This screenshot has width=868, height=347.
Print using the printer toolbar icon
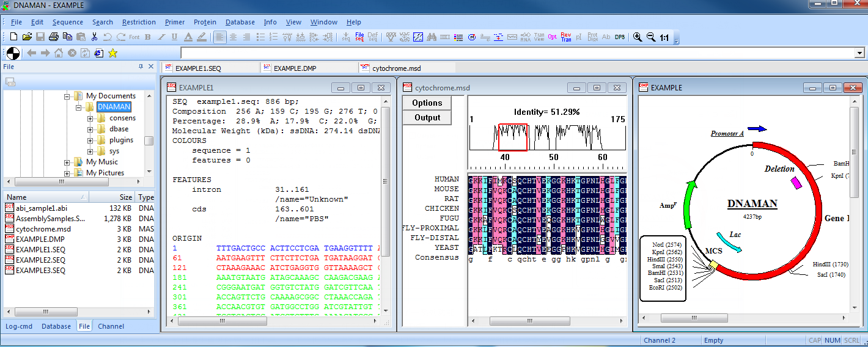click(54, 37)
